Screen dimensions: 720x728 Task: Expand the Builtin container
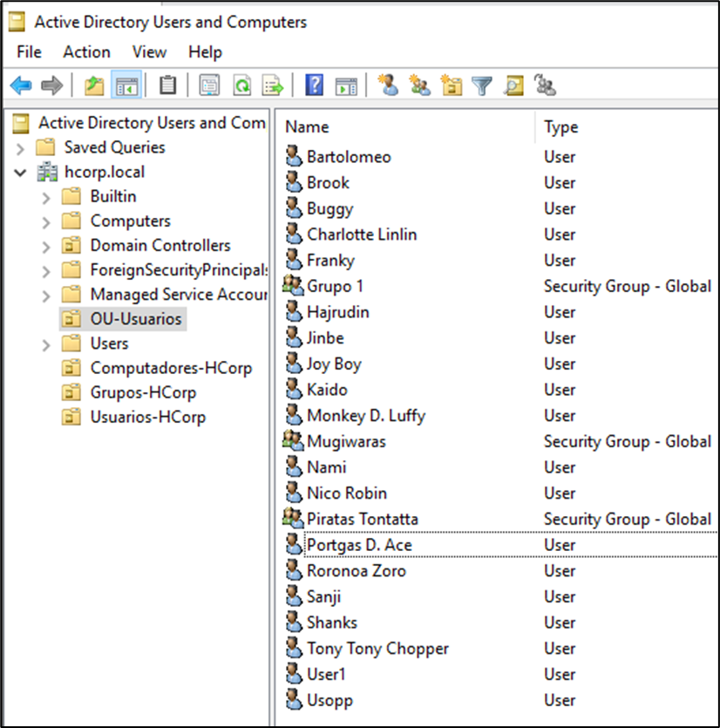tap(46, 197)
